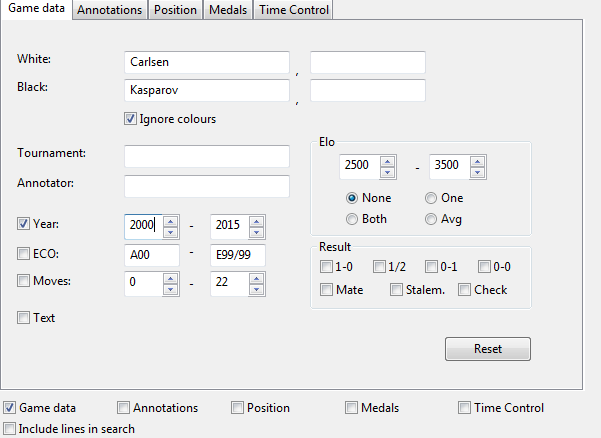601x438 pixels.
Task: Decrease the Moves minimum value 0
Action: coord(170,290)
